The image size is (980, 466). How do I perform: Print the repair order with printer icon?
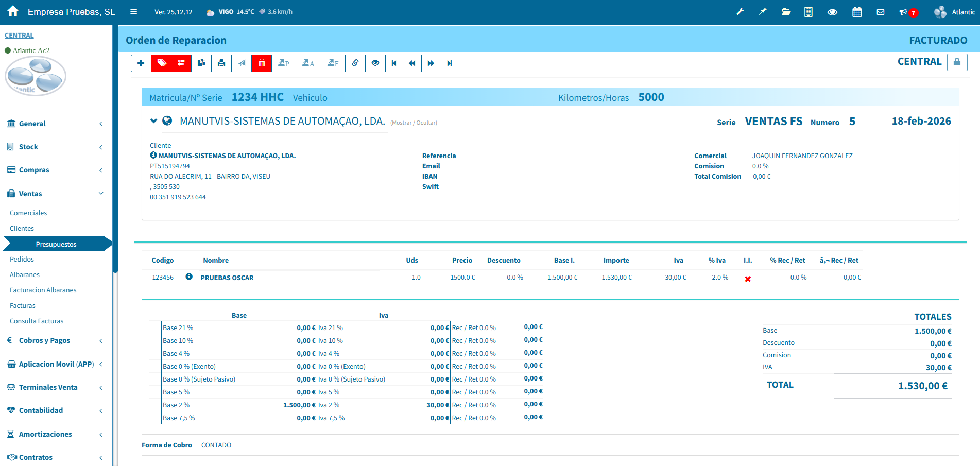coord(221,63)
